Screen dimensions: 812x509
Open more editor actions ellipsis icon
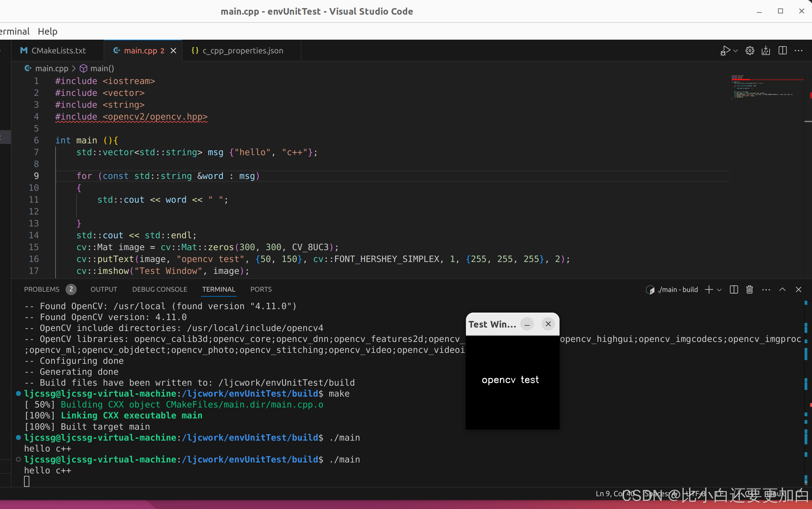[x=799, y=50]
